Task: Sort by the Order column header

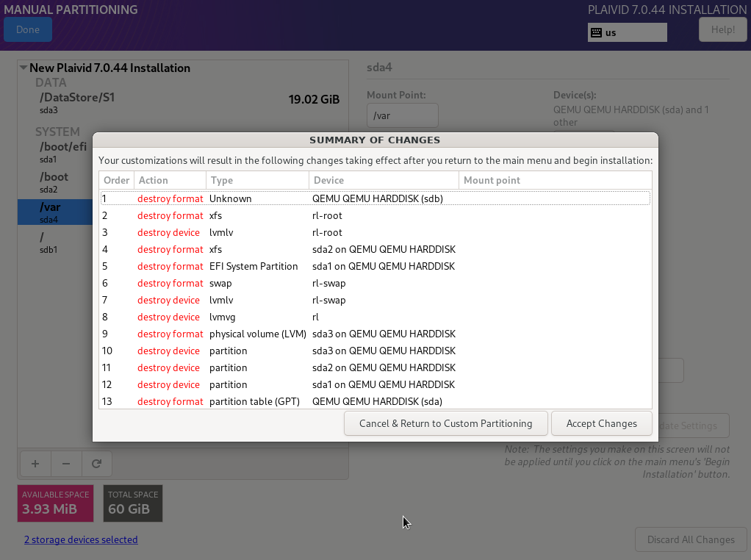Action: (x=117, y=180)
